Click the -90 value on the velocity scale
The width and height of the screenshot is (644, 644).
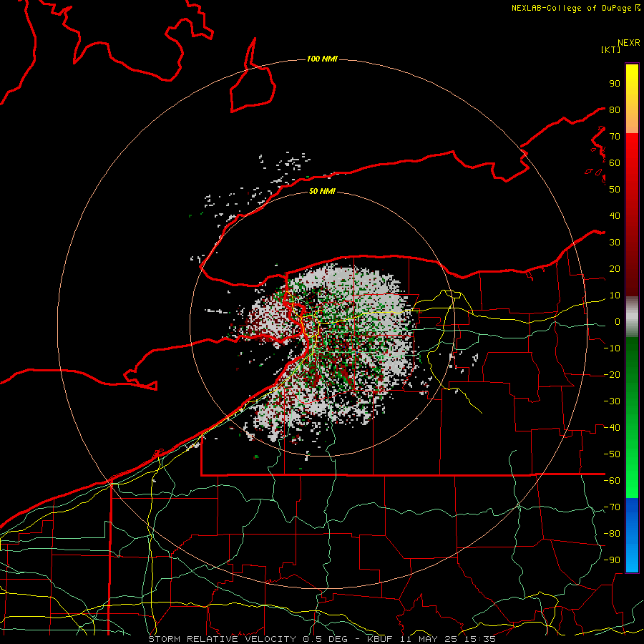612,560
